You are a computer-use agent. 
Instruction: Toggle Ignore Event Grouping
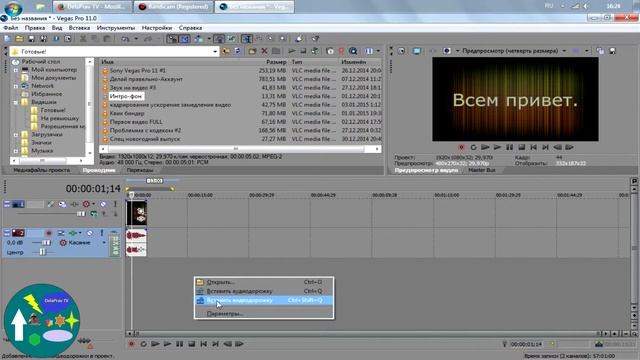[x=231, y=39]
